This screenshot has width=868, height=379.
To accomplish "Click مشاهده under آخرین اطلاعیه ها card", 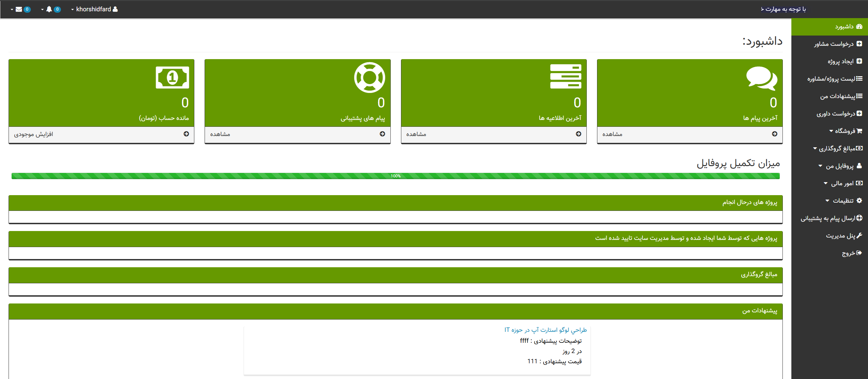I will [416, 134].
